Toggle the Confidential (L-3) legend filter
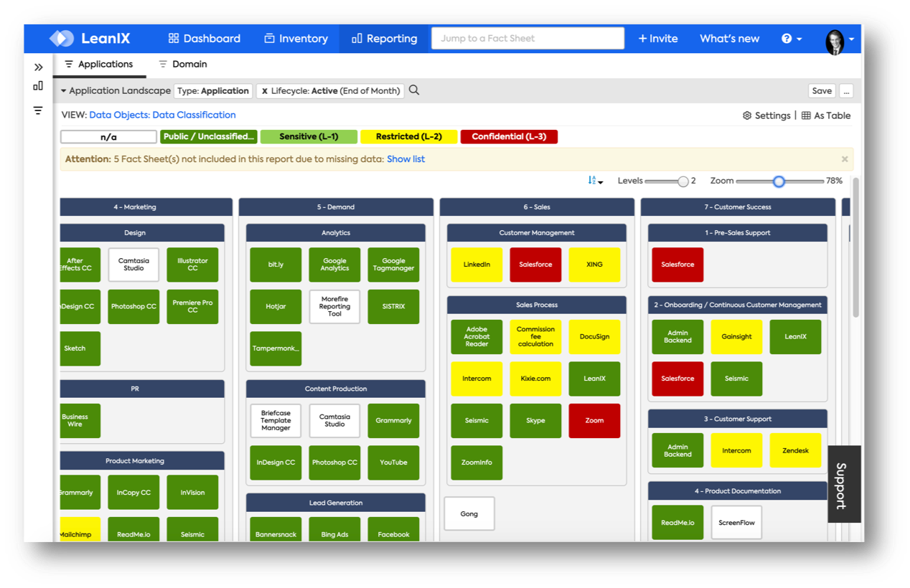 point(509,136)
